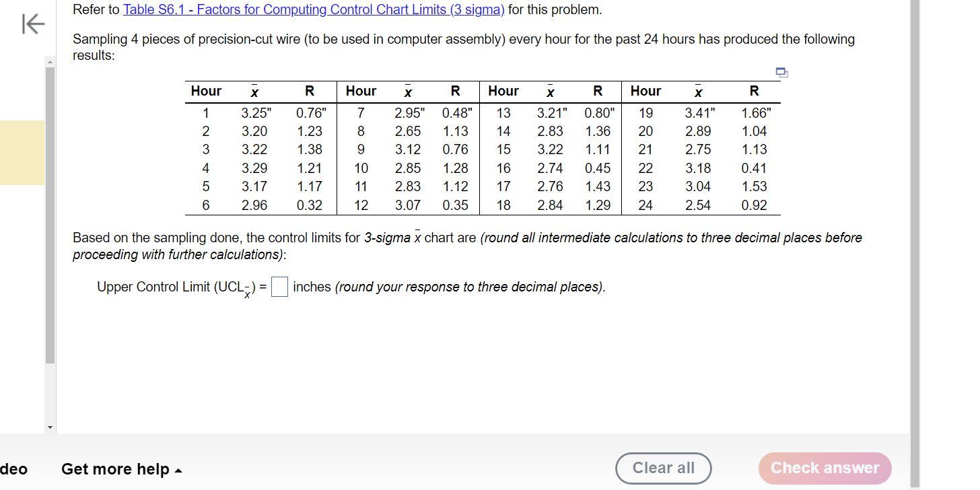This screenshot has width=980, height=490.
Task: Select the 2.54 mean value for hour 24
Action: click(x=699, y=205)
